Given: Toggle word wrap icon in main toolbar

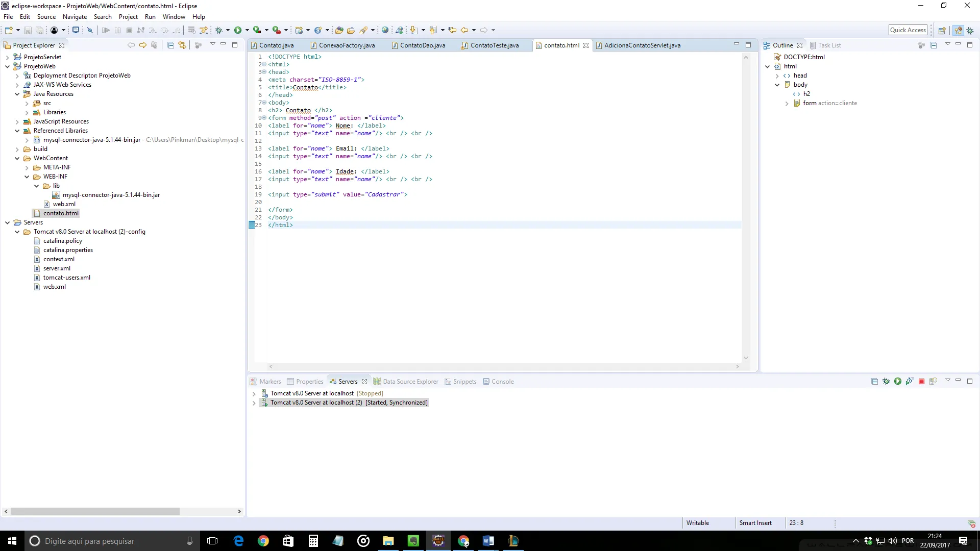Looking at the screenshot, I should pos(192,30).
